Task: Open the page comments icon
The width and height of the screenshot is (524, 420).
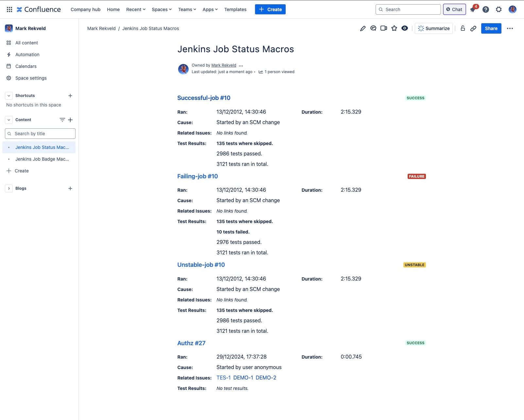Action: [373, 28]
